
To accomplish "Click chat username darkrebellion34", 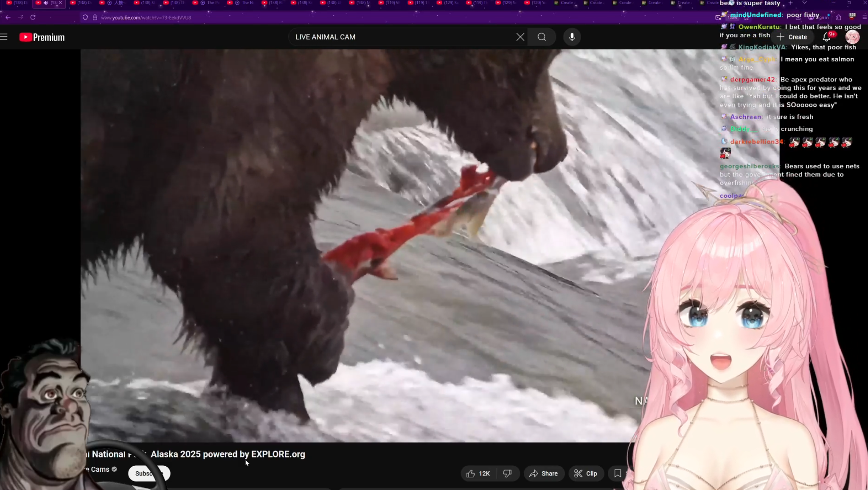I will [x=756, y=142].
